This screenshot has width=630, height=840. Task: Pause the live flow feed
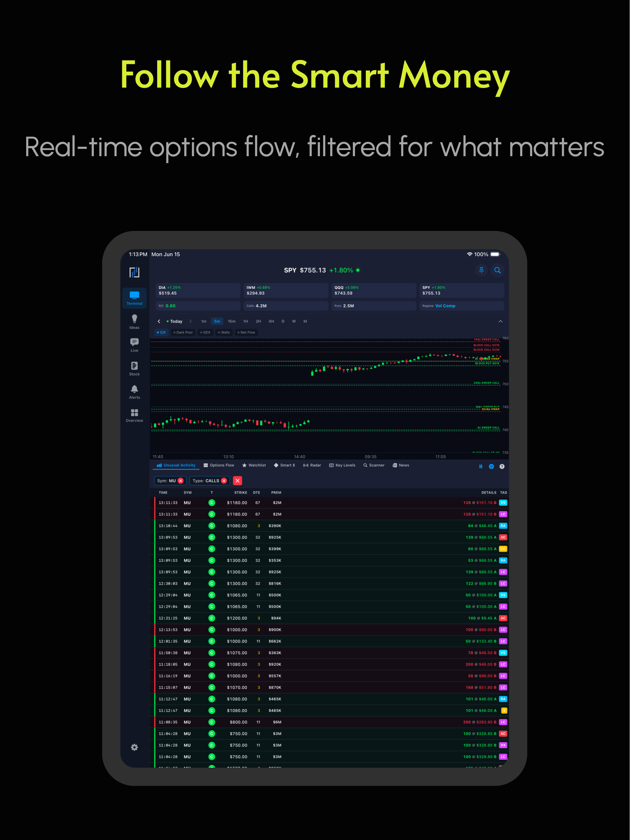click(481, 466)
